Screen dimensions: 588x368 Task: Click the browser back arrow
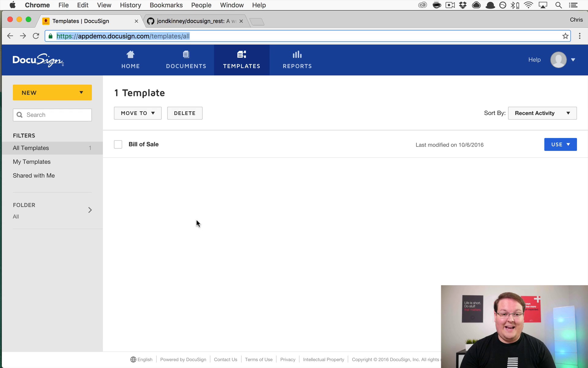10,36
